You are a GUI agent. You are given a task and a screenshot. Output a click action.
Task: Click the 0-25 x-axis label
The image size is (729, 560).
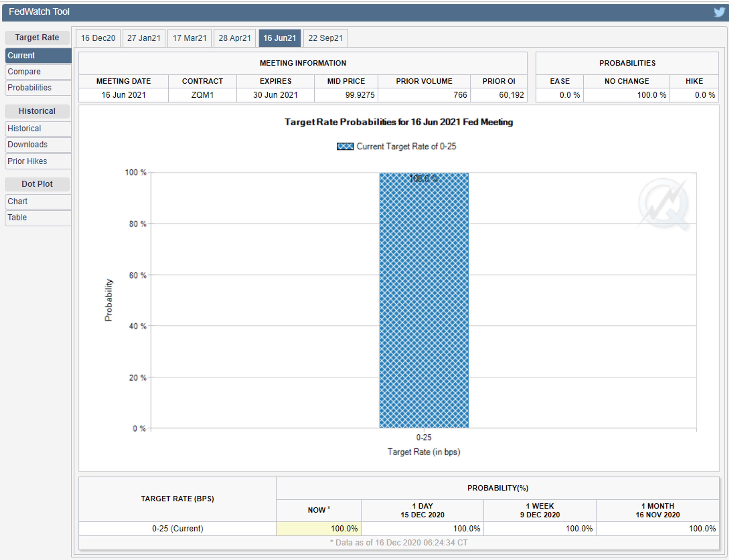click(x=424, y=438)
